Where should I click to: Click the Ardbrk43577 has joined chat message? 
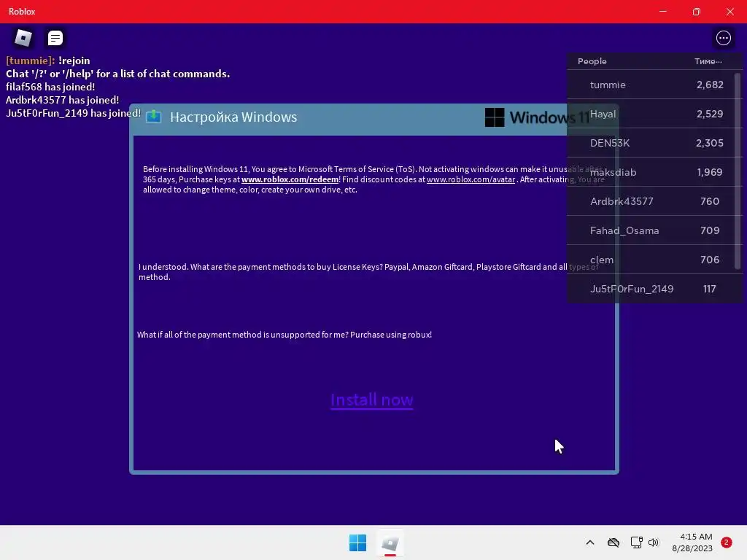[x=63, y=100]
